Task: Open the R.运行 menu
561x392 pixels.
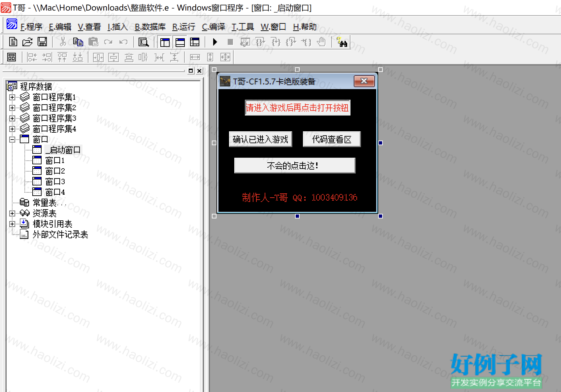Action: [184, 27]
